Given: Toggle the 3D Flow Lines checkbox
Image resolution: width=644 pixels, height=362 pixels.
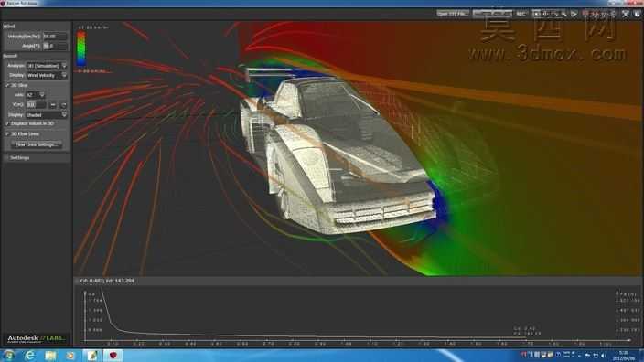Looking at the screenshot, I should pyautogui.click(x=7, y=134).
